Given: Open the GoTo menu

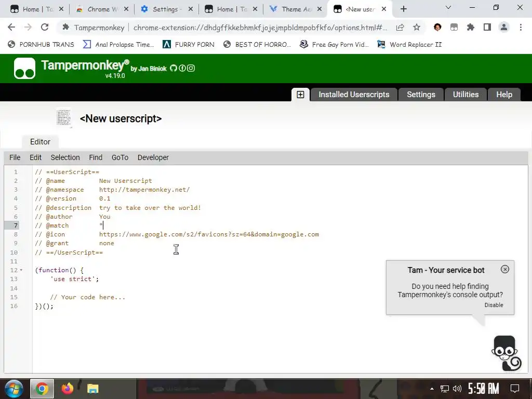Looking at the screenshot, I should 120,157.
